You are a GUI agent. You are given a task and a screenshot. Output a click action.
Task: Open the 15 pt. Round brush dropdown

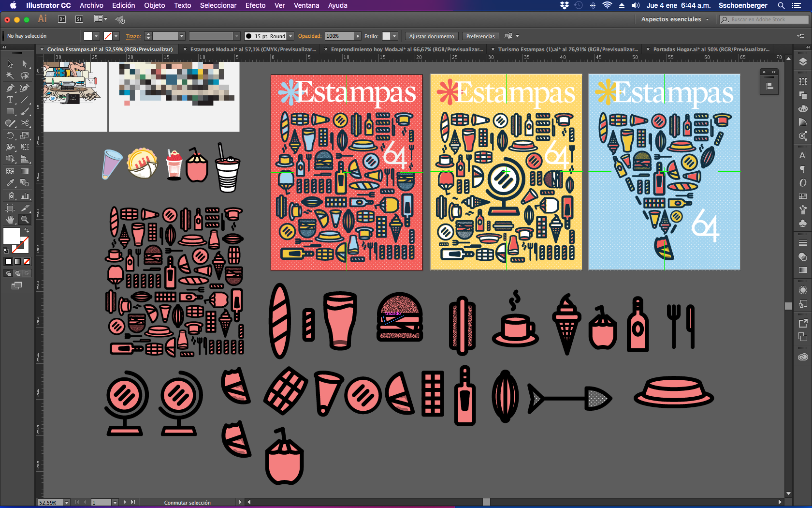[x=290, y=36]
